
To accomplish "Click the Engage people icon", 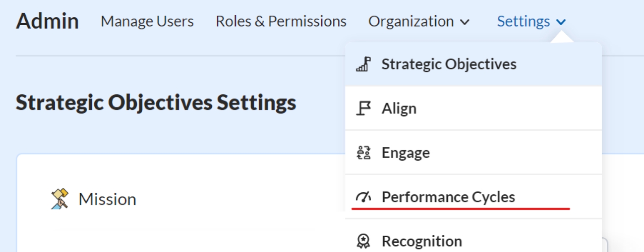I will (363, 153).
